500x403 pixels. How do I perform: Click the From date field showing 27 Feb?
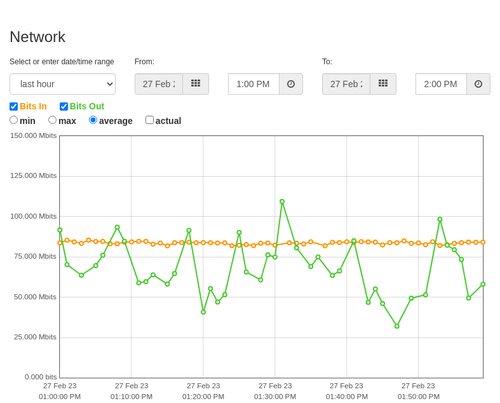pyautogui.click(x=159, y=84)
